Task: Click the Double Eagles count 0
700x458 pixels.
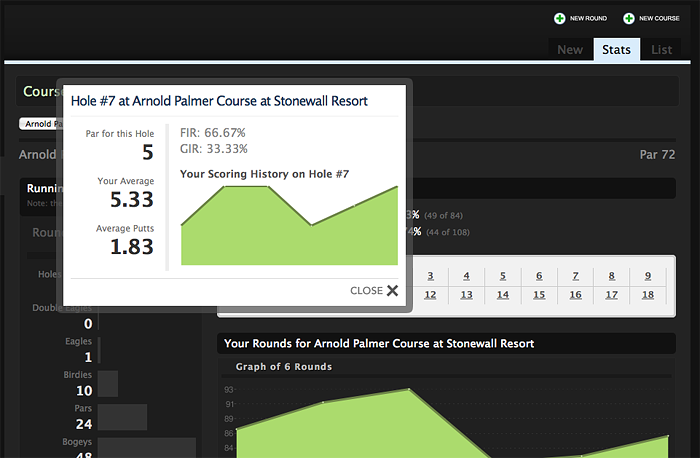Action: (88, 324)
